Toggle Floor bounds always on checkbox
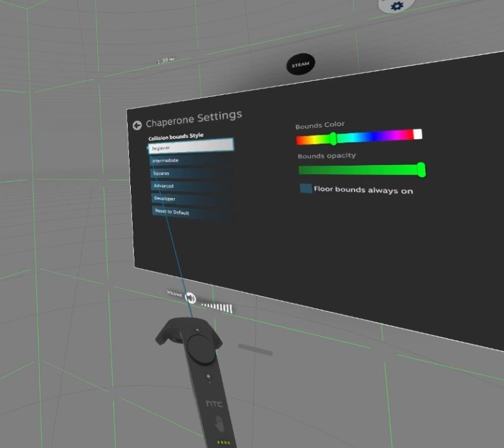The width and height of the screenshot is (504, 448). (x=306, y=188)
